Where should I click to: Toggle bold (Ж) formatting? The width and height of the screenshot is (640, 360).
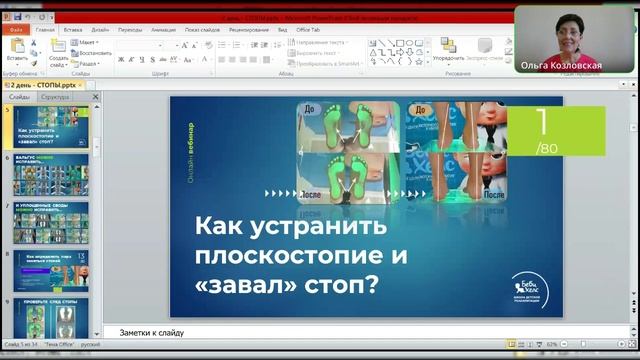121,60
